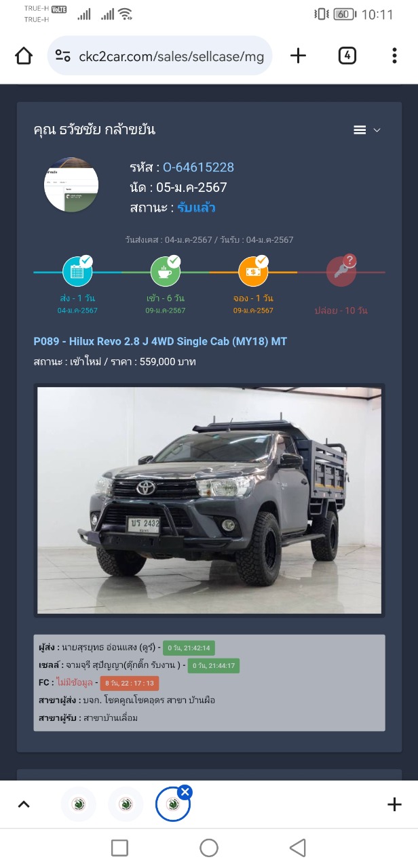This screenshot has height=868, width=418.
Task: Open the tab switcher showing 4 tabs
Action: coord(347,56)
